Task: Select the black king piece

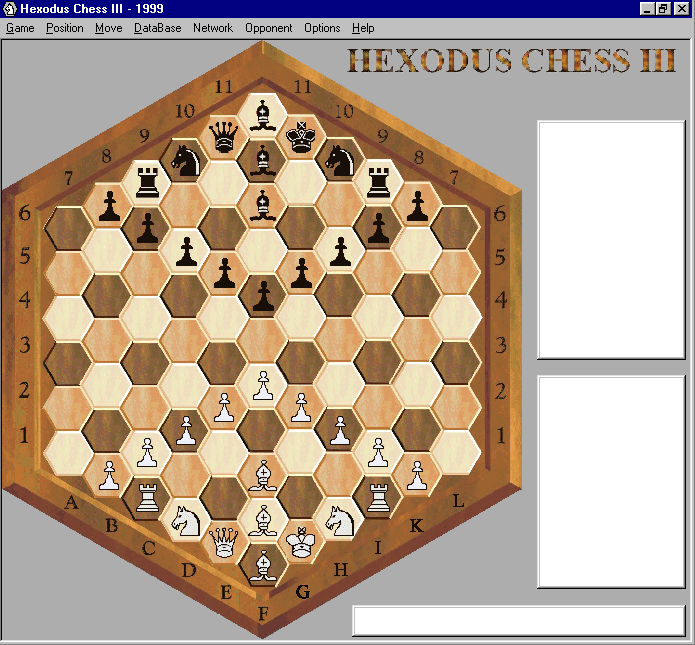Action: pos(301,137)
